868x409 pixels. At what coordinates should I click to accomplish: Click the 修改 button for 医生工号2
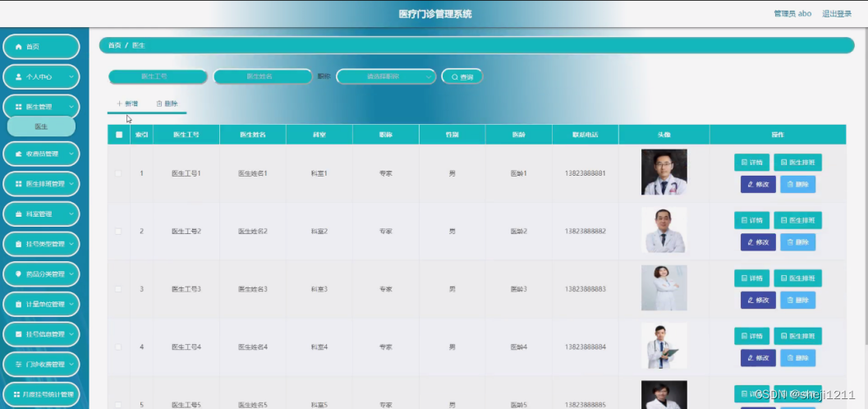point(759,242)
